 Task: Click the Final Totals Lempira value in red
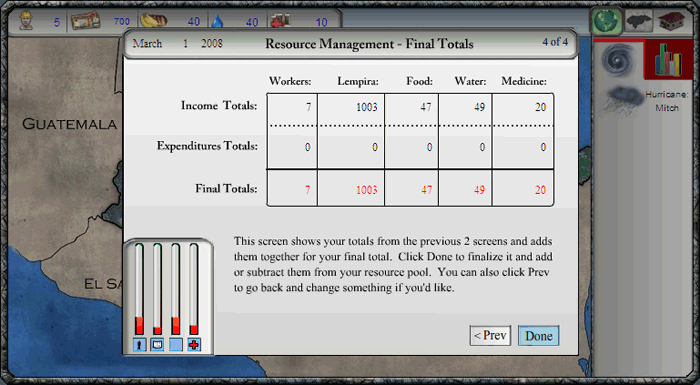click(x=367, y=190)
